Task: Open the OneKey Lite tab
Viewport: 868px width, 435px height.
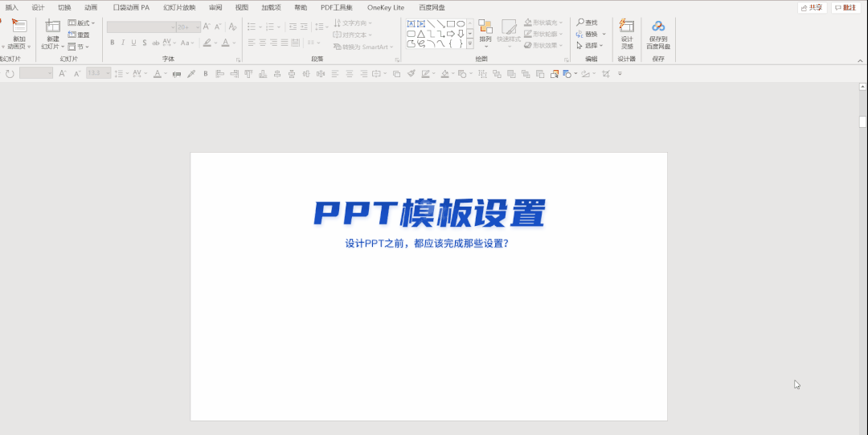Action: tap(386, 7)
